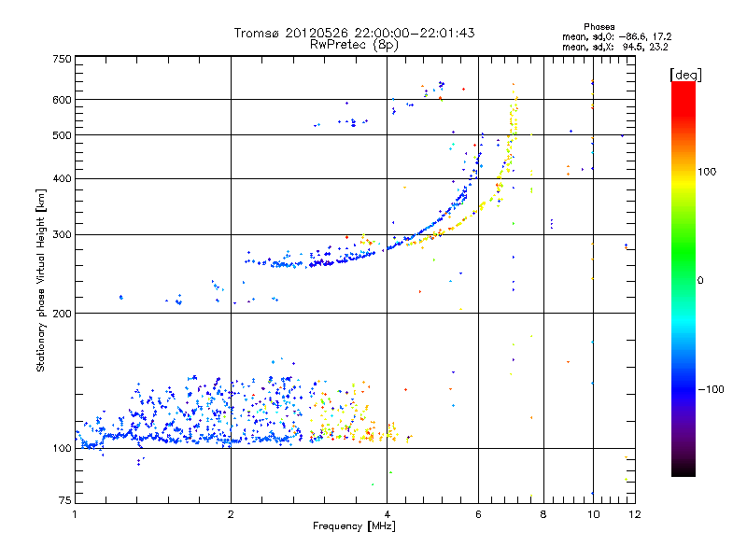The height and width of the screenshot is (560, 747).
Task: Click the '0' colorbar tick label
Action: click(700, 281)
